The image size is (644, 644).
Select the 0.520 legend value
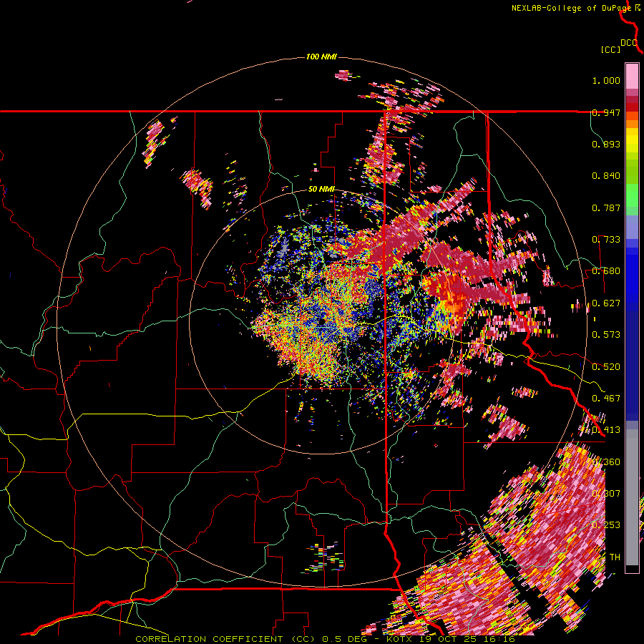point(606,367)
